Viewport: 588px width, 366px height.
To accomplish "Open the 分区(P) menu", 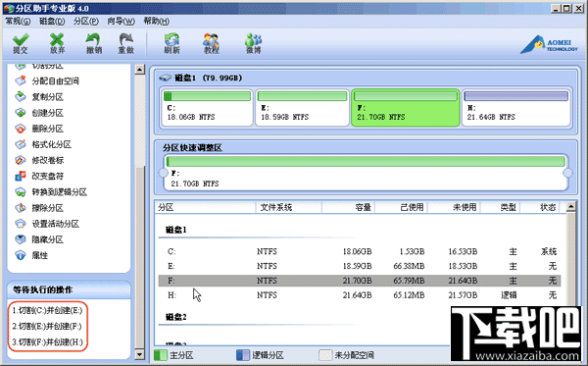I will (86, 22).
